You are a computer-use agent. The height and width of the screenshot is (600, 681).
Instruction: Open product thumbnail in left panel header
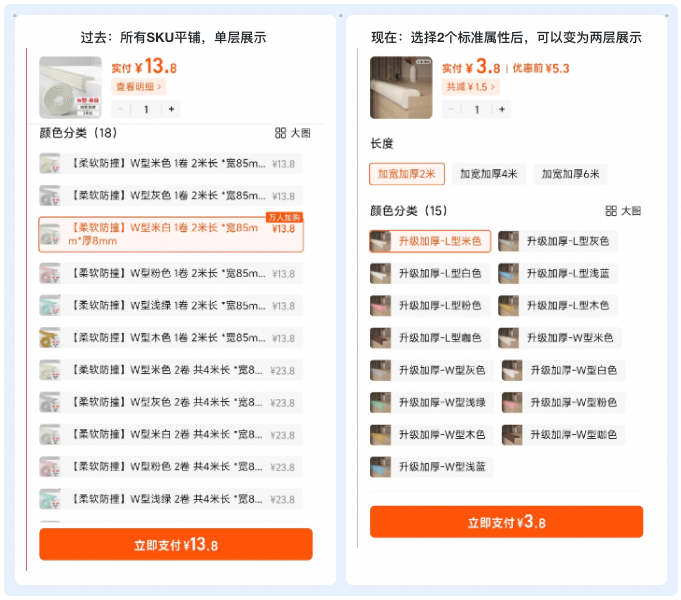pos(70,87)
